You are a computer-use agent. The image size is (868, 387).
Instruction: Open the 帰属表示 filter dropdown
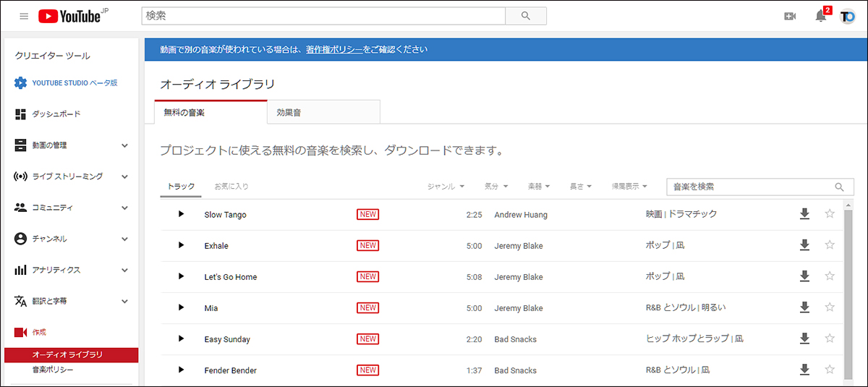coord(629,187)
